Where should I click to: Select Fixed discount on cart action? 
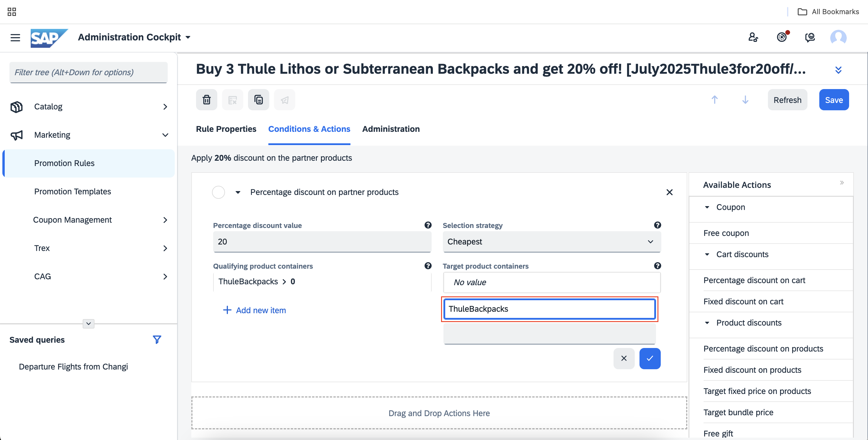coord(743,301)
